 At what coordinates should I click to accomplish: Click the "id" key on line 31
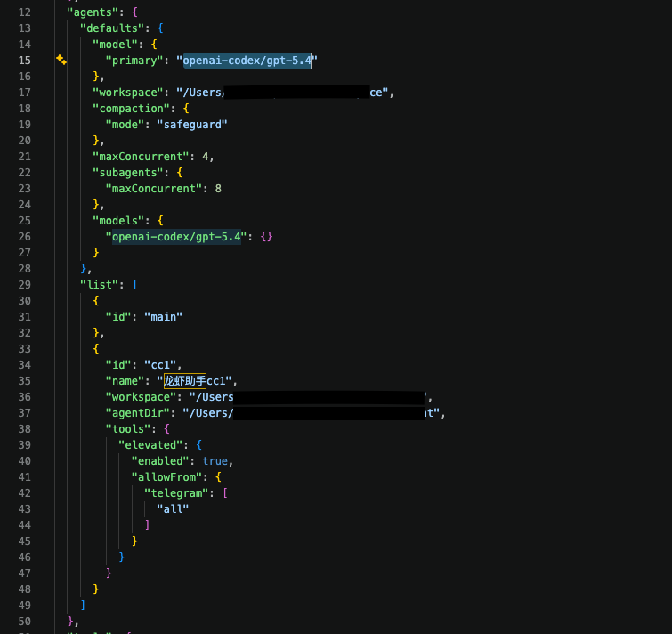[118, 317]
